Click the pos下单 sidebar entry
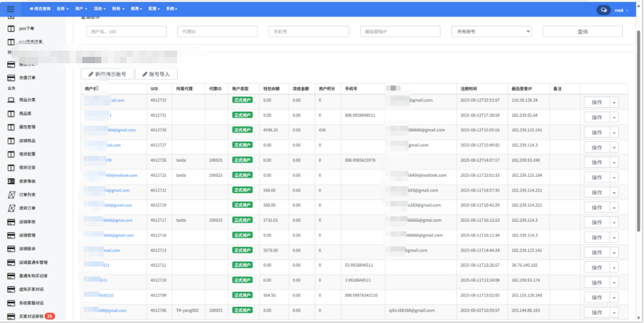Image resolution: width=644 pixels, height=323 pixels. click(25, 28)
